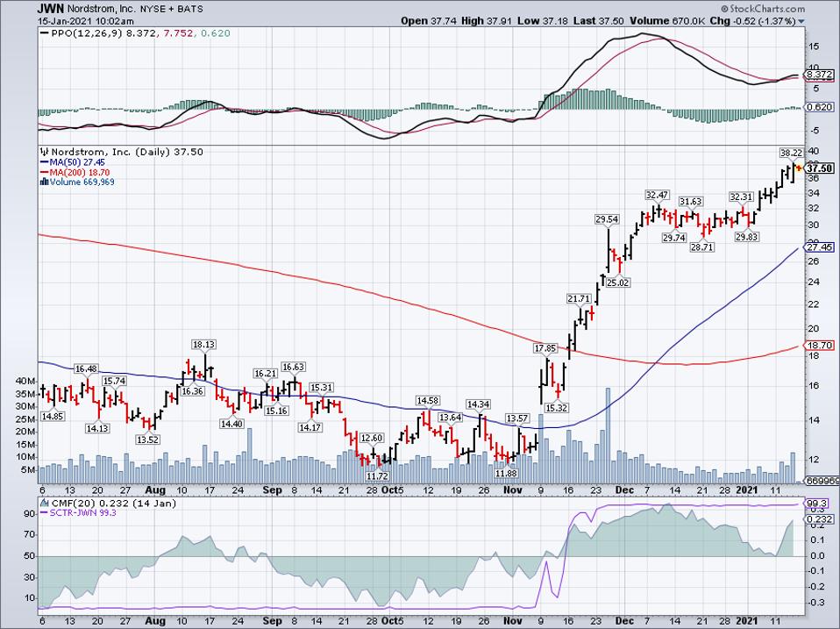Click the 16.63 September peak label
Viewport: 840px width, 629px height.
[x=294, y=367]
